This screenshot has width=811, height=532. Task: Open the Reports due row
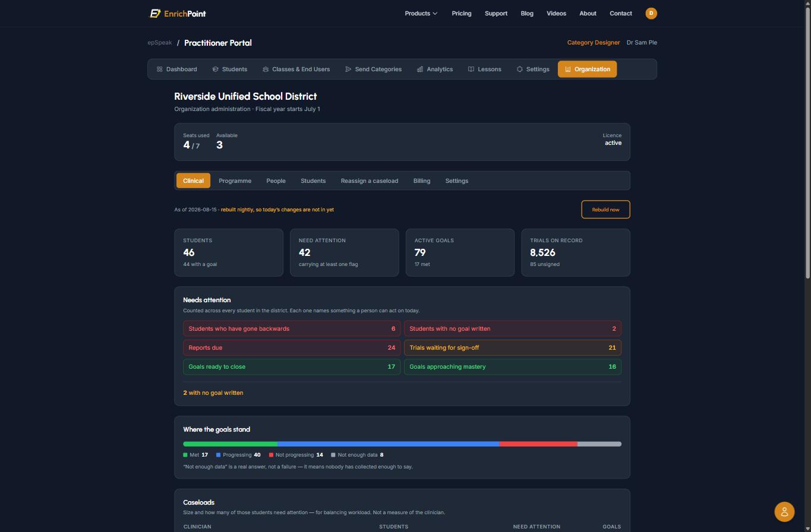click(x=292, y=347)
